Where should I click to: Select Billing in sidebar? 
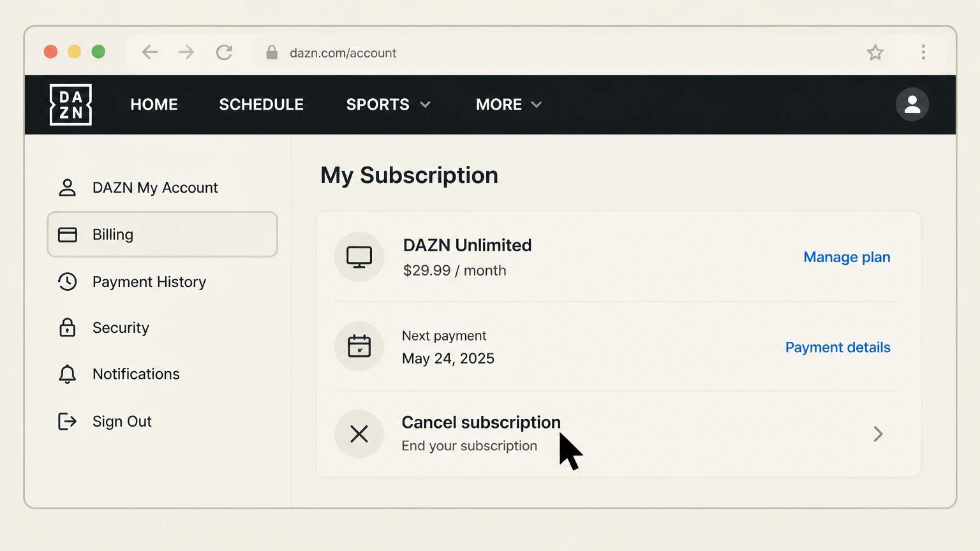(x=163, y=235)
